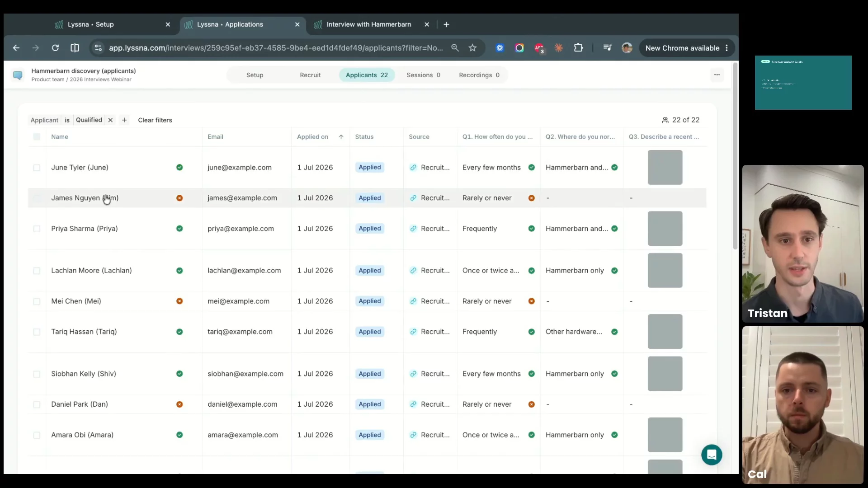The height and width of the screenshot is (488, 868).
Task: Clear all filters
Action: (x=155, y=120)
